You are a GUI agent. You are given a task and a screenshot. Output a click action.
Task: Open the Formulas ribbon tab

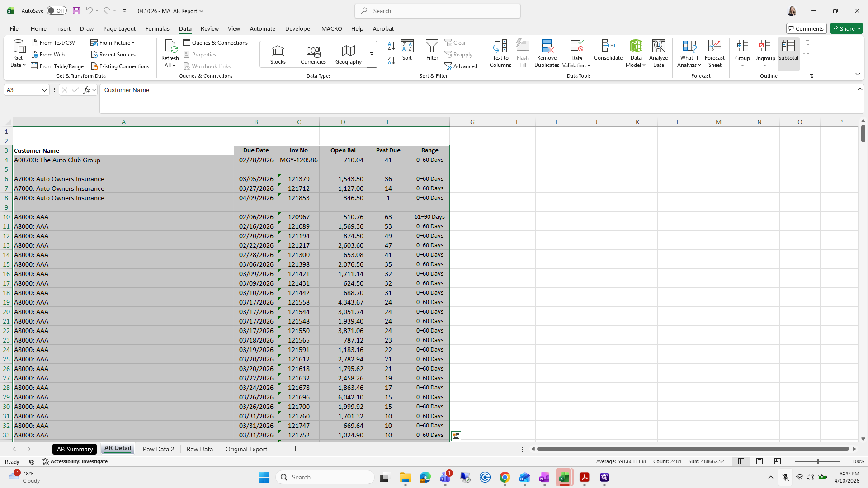[157, 28]
